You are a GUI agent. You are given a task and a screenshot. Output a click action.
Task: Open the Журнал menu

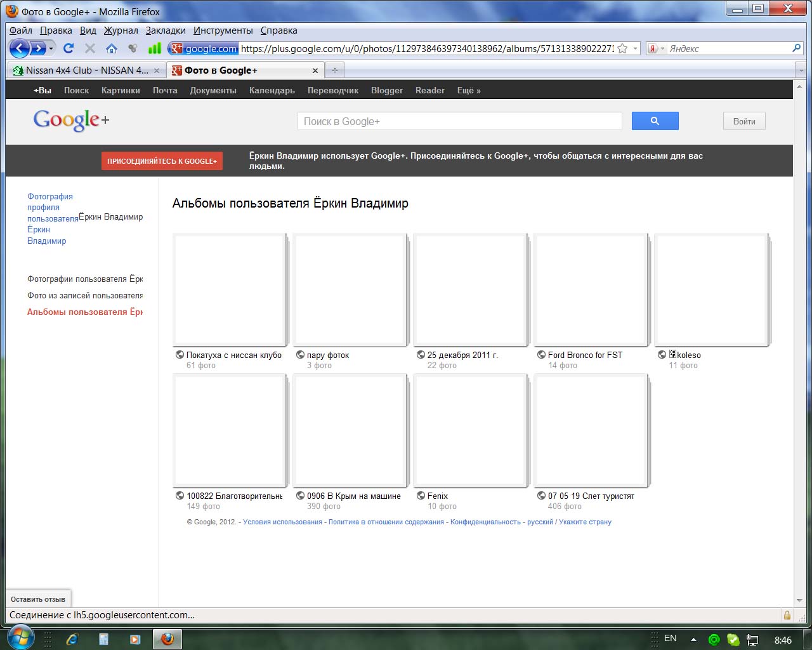tap(121, 30)
